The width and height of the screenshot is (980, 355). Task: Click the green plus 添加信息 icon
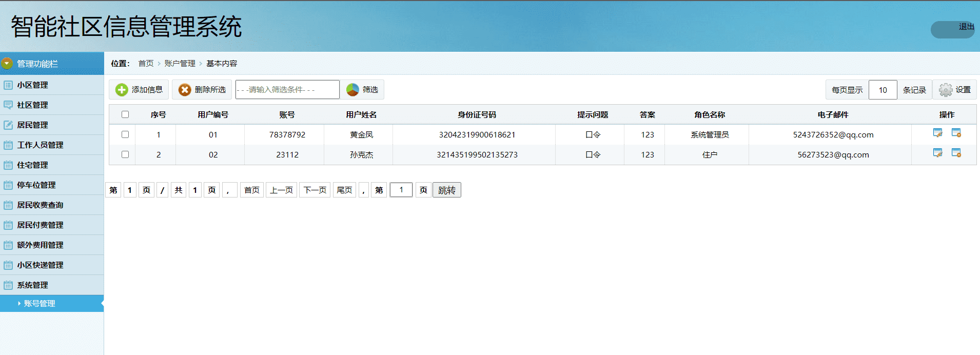pyautogui.click(x=122, y=90)
